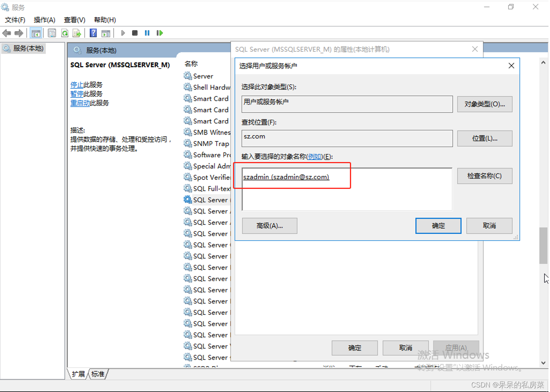Click 取消 in SQL Server properties dialog
The image size is (550, 392).
pos(405,348)
